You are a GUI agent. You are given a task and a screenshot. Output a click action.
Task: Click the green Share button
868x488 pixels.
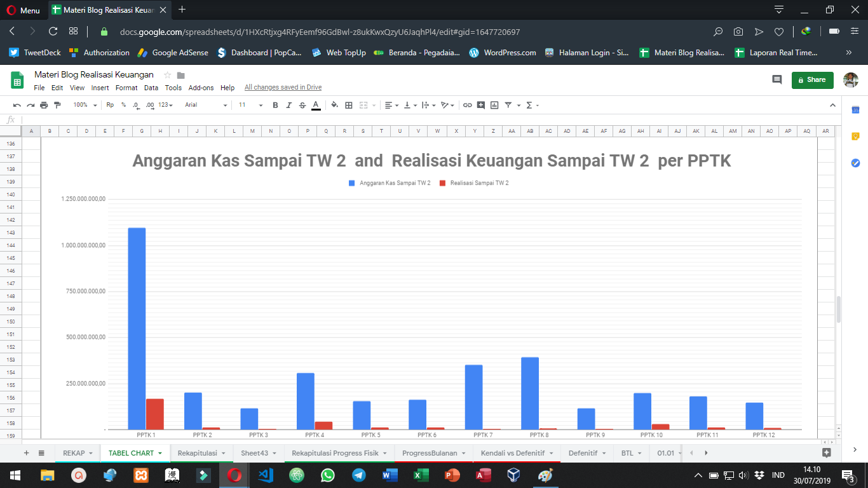coord(812,79)
